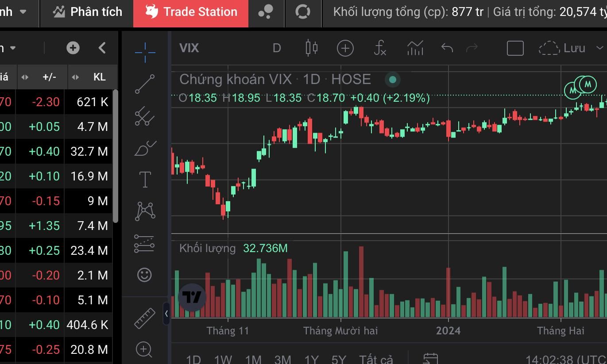Screen dimensions: 607x364
Task: Select the ruler measure tool
Action: 144,318
